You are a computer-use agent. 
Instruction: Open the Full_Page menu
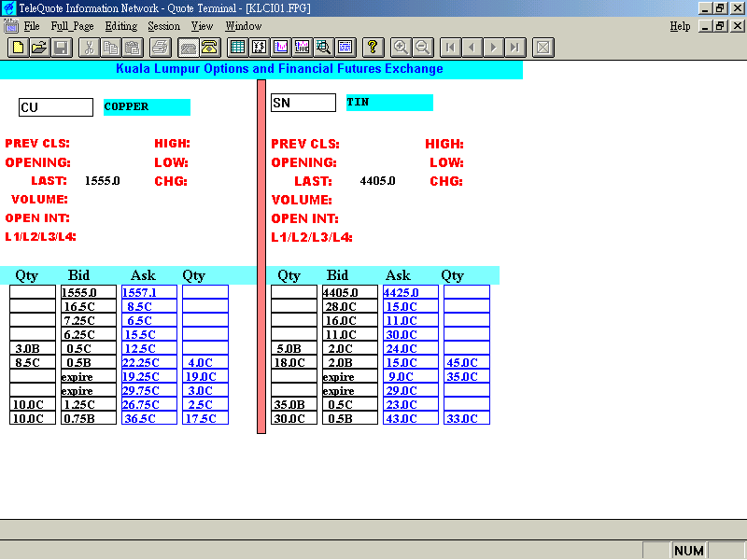(x=72, y=26)
